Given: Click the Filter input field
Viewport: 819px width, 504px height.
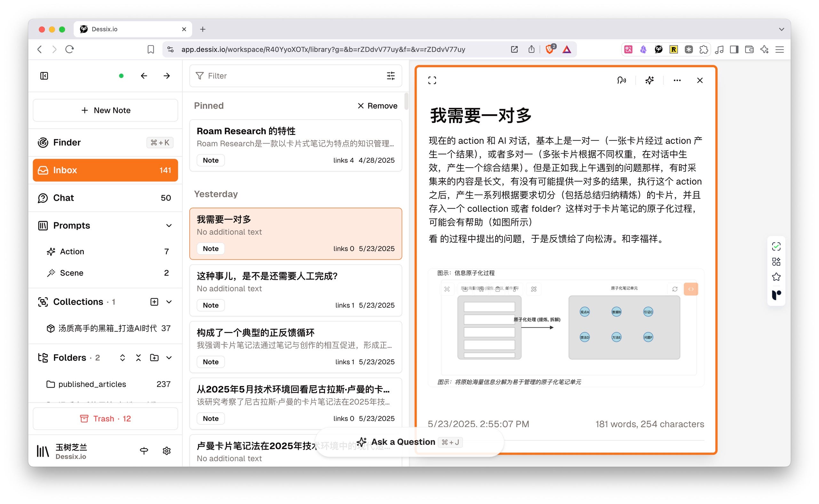Looking at the screenshot, I should (x=287, y=76).
